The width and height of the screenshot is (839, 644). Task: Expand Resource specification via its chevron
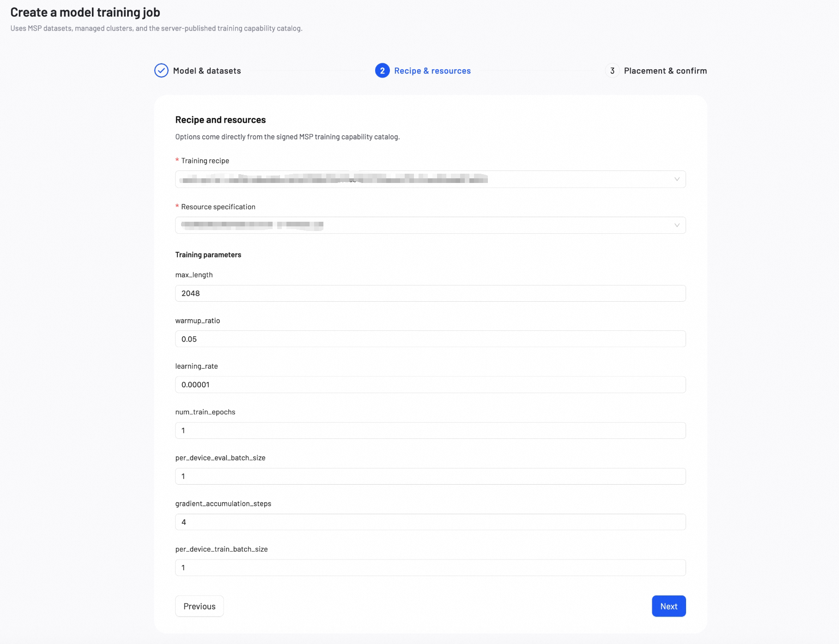pyautogui.click(x=677, y=225)
